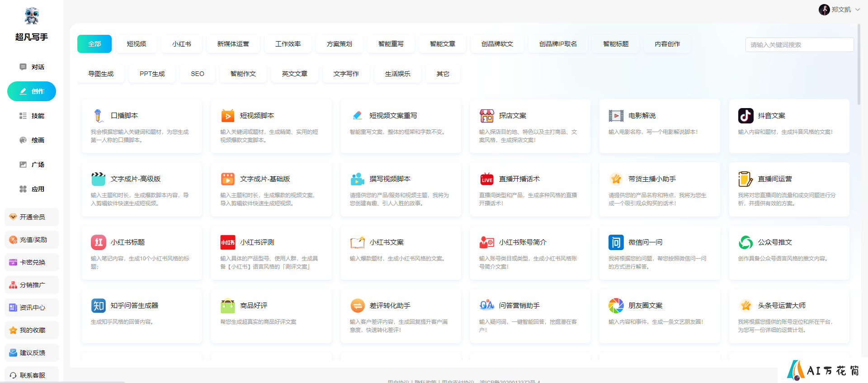Click the 文字成片-高级版 clapperboard icon
Viewport: 868px width, 383px height.
point(98,179)
